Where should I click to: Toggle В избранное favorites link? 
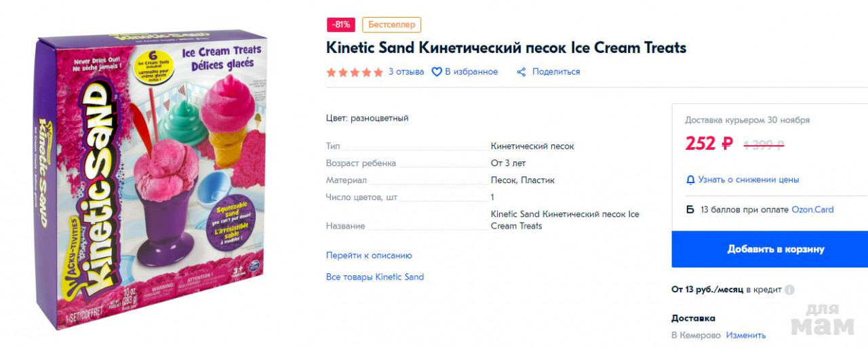[x=471, y=72]
